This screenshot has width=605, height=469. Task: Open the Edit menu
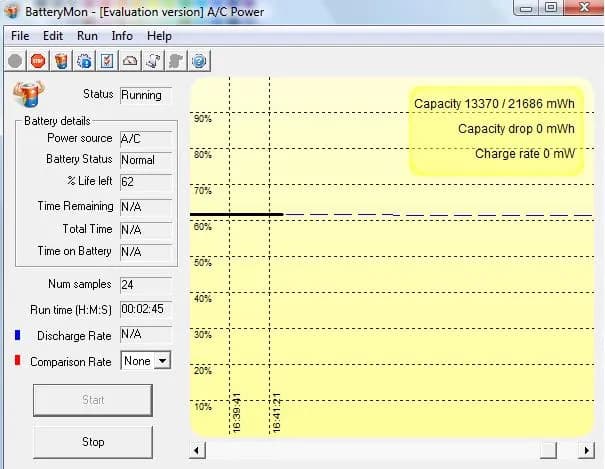click(53, 36)
